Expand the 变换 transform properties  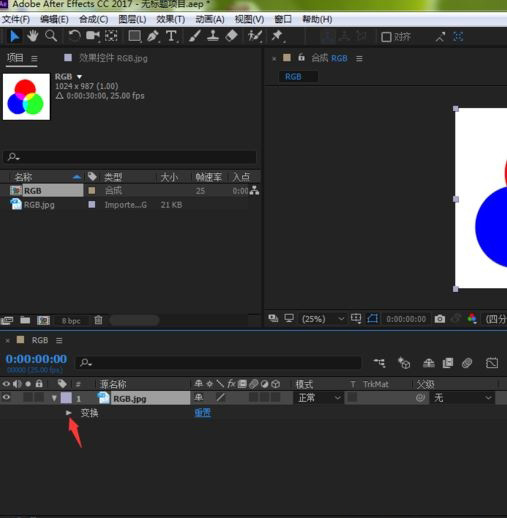click(x=69, y=413)
